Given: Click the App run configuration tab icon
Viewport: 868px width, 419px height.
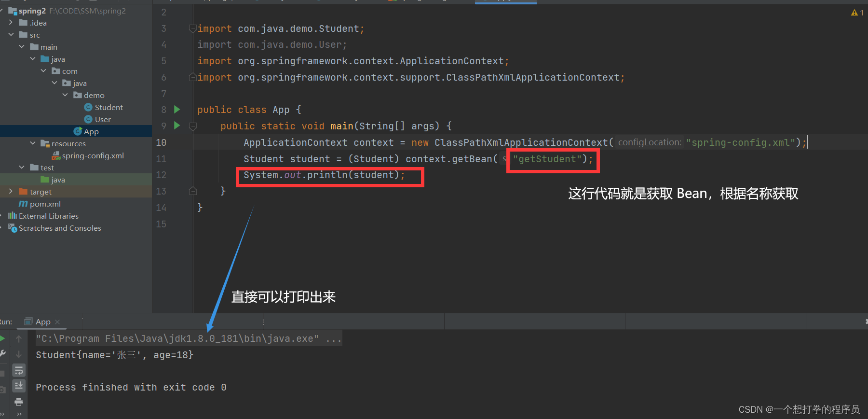Looking at the screenshot, I should click(x=28, y=321).
